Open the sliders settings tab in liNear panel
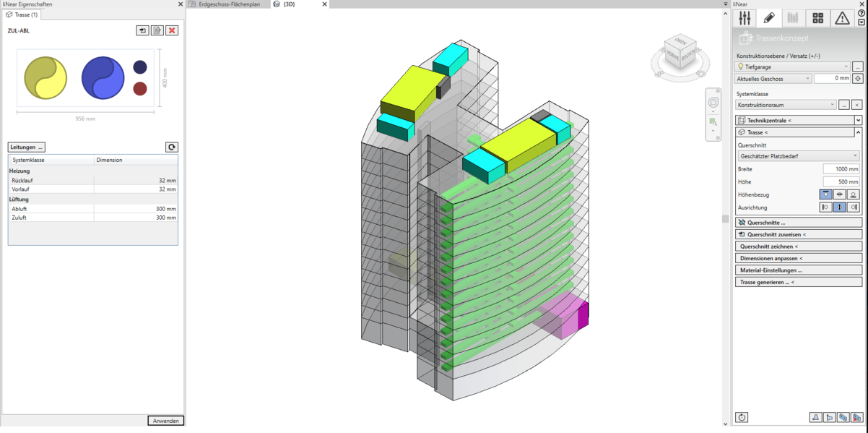The image size is (868, 433). point(745,18)
